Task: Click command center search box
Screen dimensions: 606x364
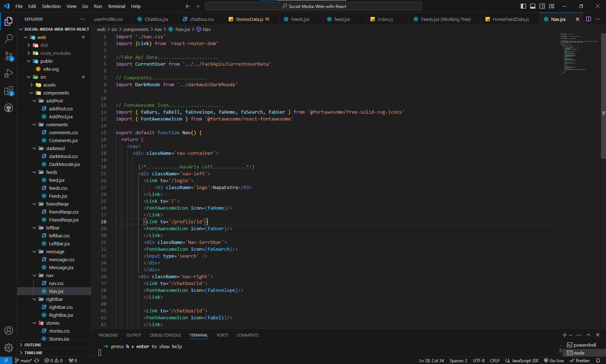Action: pos(313,6)
